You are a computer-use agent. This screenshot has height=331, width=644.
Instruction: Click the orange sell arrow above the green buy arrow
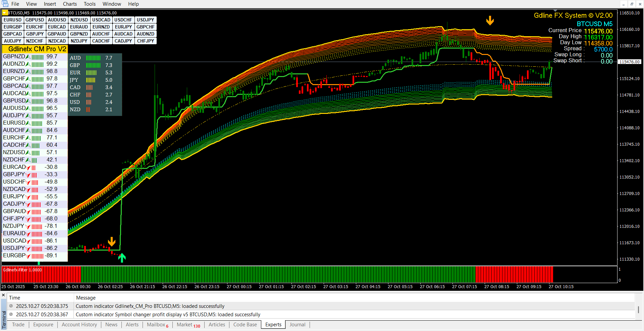[112, 242]
